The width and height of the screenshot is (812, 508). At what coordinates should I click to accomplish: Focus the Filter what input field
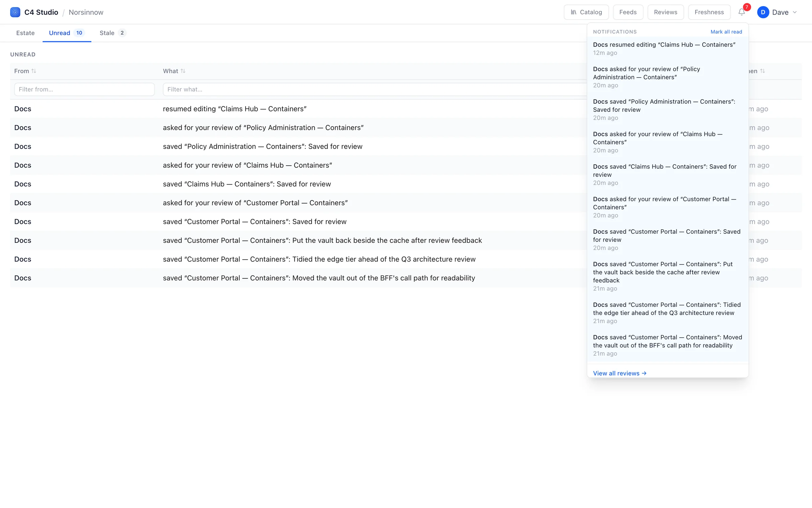[x=375, y=89]
